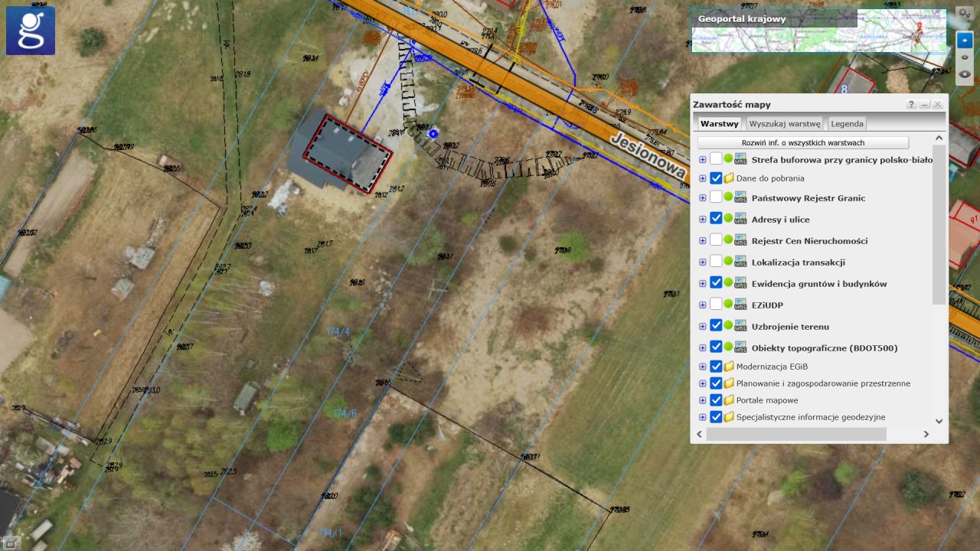
Task: Click the WMS icon beside Obiekty topograficzne (BDOT500)
Action: pos(740,347)
